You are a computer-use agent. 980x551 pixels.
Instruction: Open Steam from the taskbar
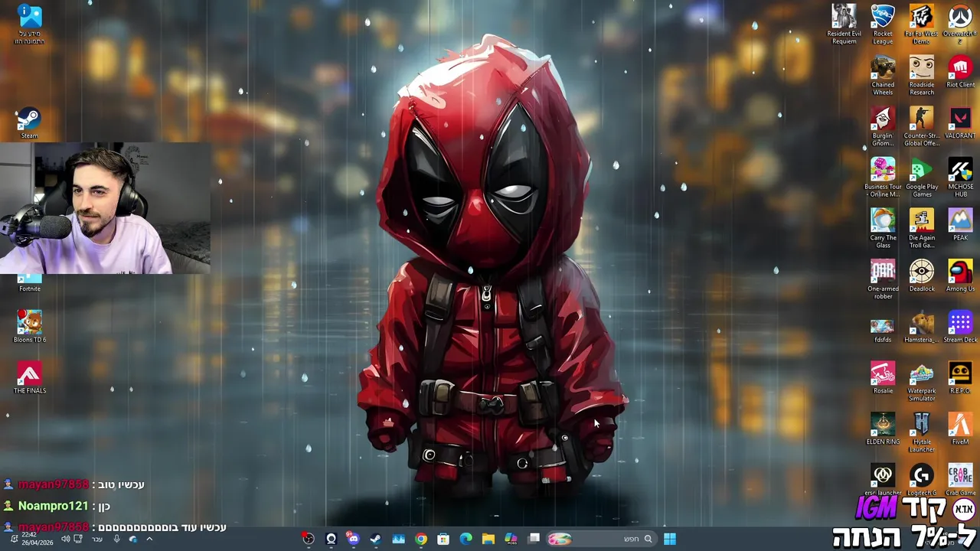coord(375,539)
